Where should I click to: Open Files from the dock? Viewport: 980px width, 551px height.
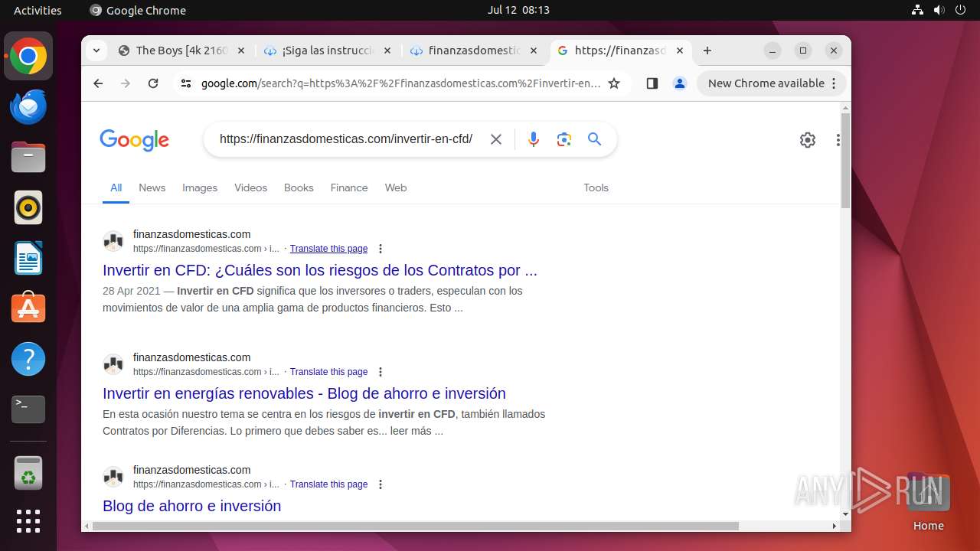click(28, 158)
